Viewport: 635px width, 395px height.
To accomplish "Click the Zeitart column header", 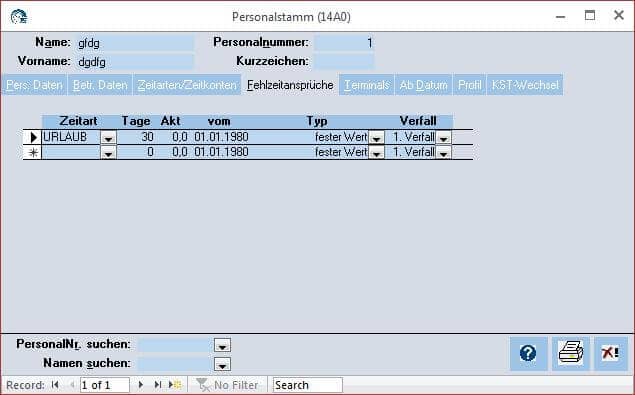I will (x=78, y=121).
